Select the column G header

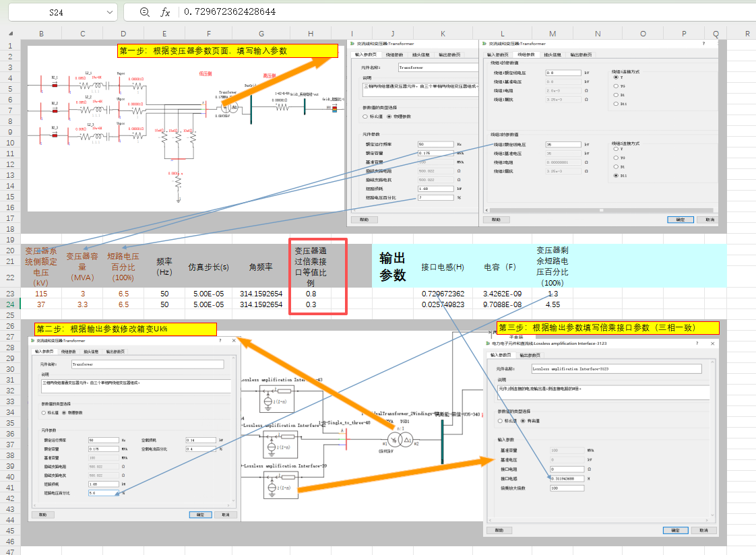tap(261, 34)
